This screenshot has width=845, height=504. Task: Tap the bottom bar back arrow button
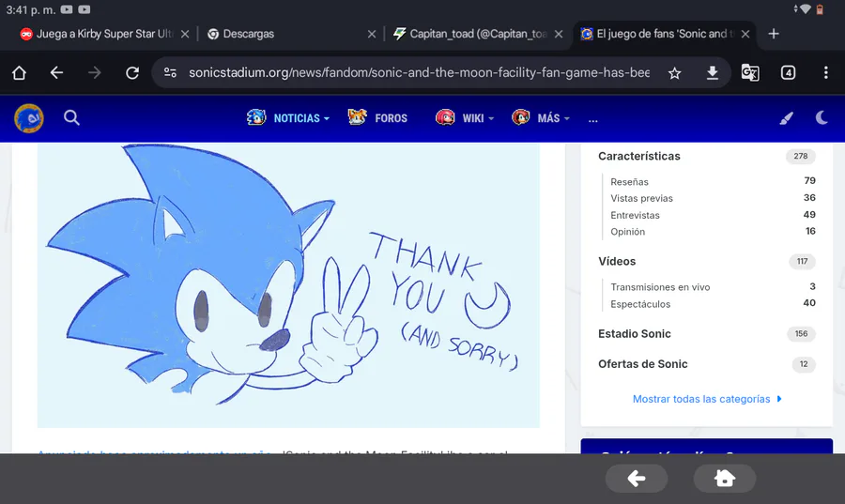[x=637, y=478]
